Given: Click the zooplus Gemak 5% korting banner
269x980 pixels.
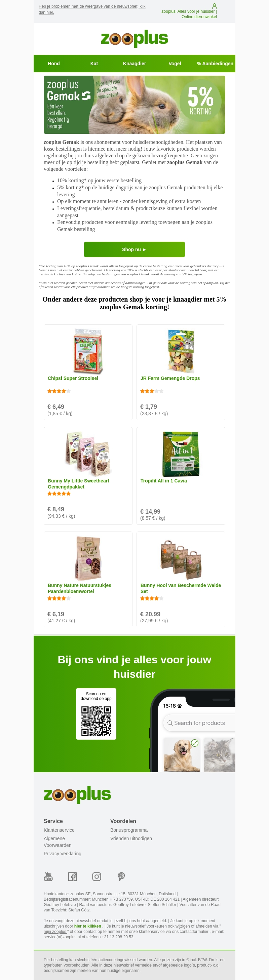Looking at the screenshot, I should point(134,105).
